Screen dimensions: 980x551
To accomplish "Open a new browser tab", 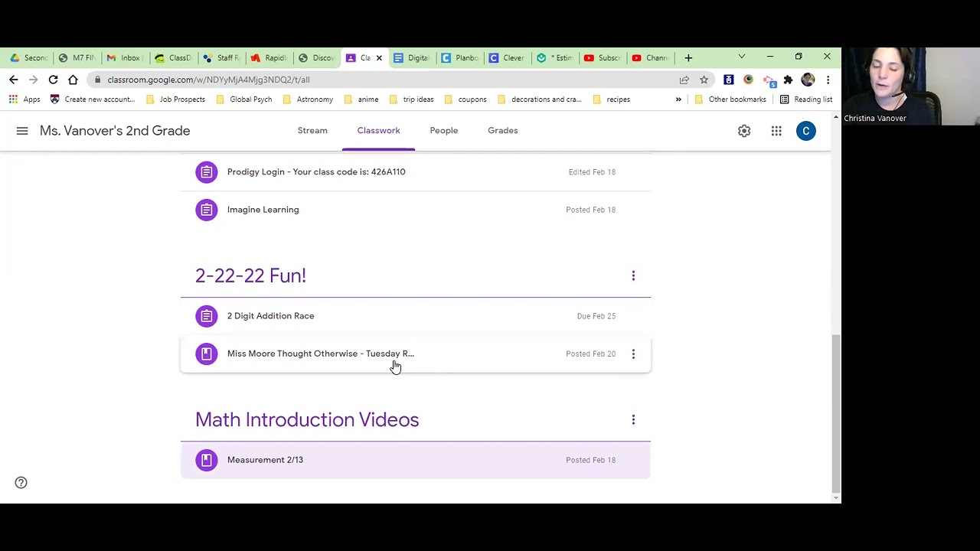I will pyautogui.click(x=688, y=58).
